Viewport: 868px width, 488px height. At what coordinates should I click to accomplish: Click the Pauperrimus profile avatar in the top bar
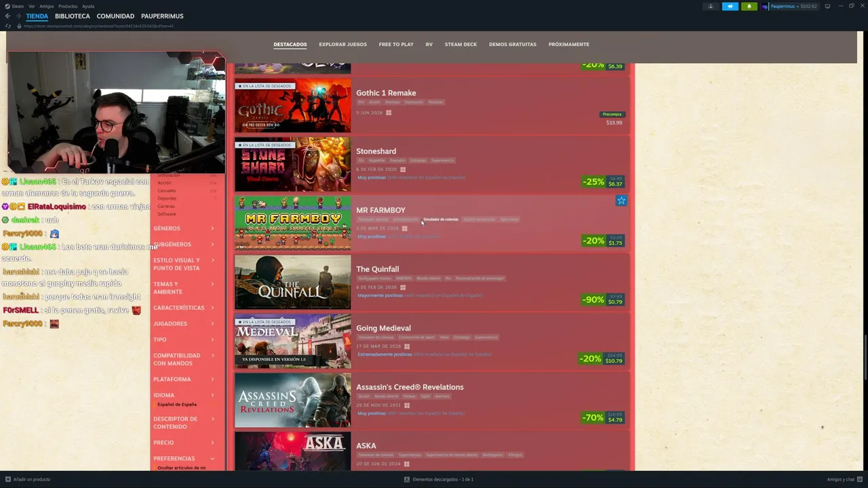(x=765, y=6)
